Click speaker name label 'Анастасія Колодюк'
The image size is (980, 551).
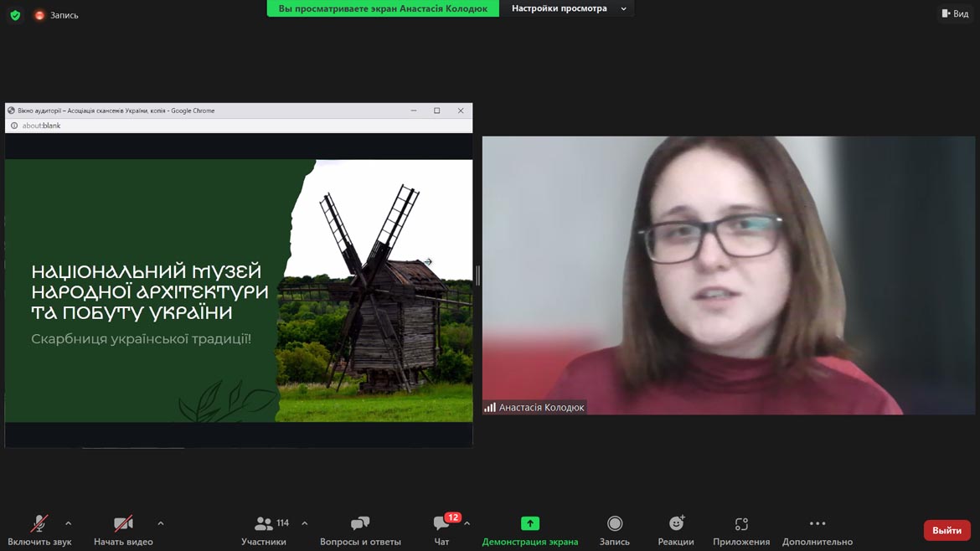point(541,407)
